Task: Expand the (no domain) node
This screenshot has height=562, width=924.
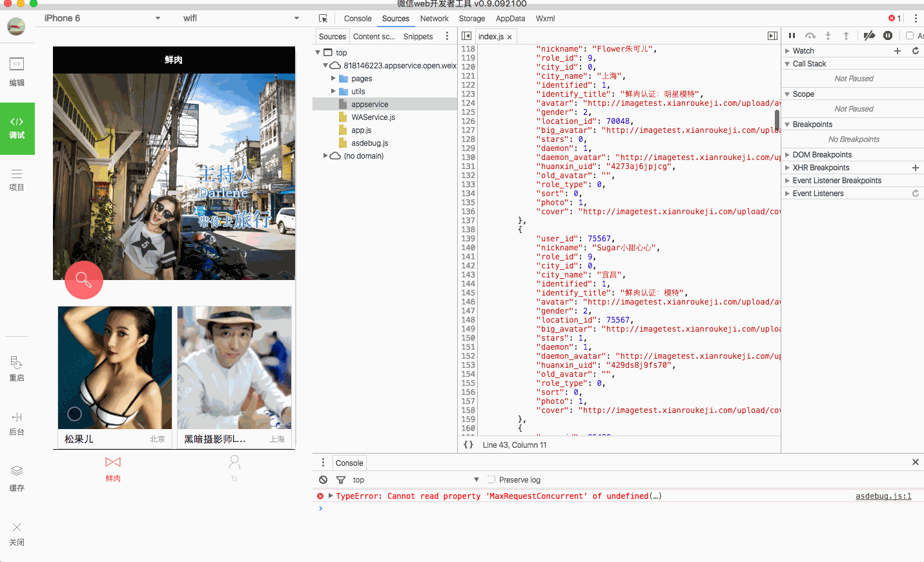Action: pos(325,156)
